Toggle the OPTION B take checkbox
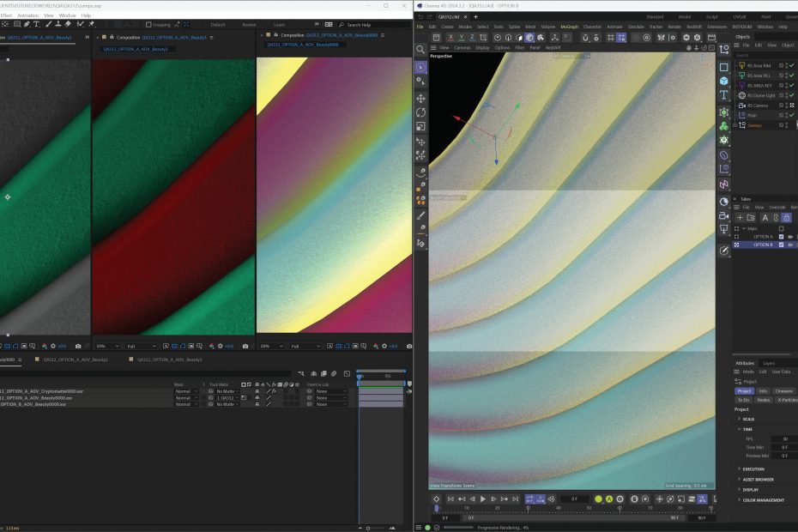Screen dimensions: 798x532 781,245
